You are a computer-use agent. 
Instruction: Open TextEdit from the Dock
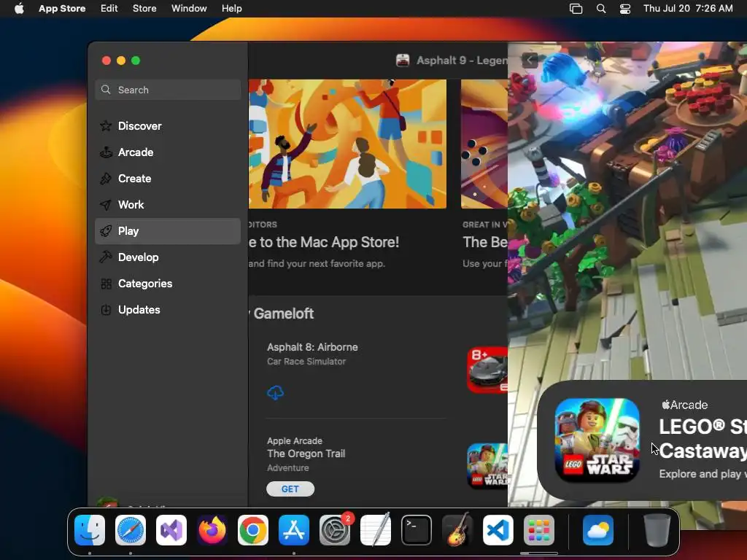(x=376, y=530)
